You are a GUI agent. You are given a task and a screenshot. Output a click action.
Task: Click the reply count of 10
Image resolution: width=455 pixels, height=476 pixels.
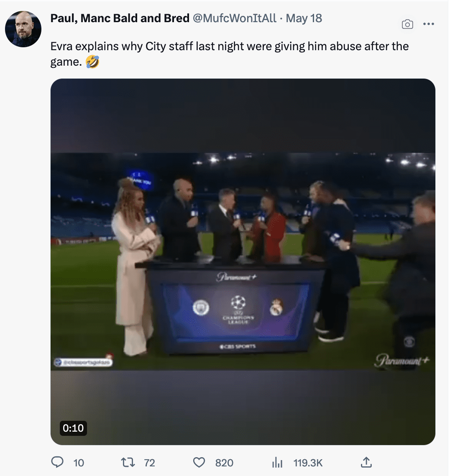79,463
